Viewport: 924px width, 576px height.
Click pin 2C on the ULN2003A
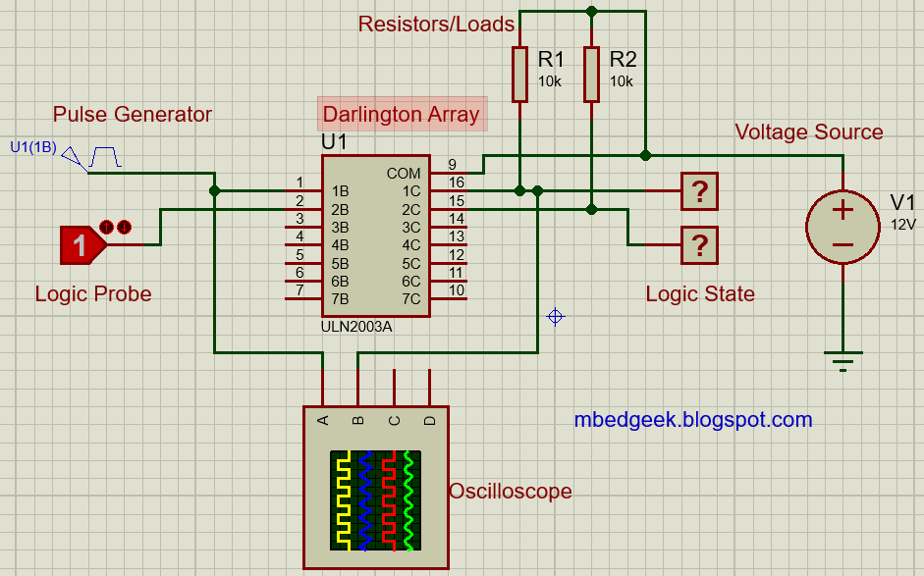[x=411, y=210]
